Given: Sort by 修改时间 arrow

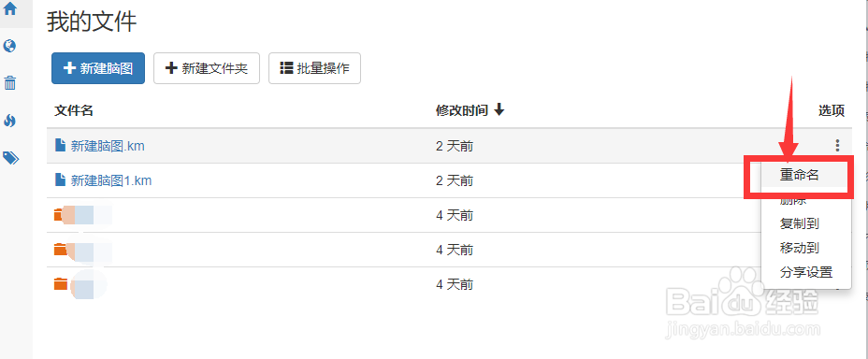Looking at the screenshot, I should point(499,110).
